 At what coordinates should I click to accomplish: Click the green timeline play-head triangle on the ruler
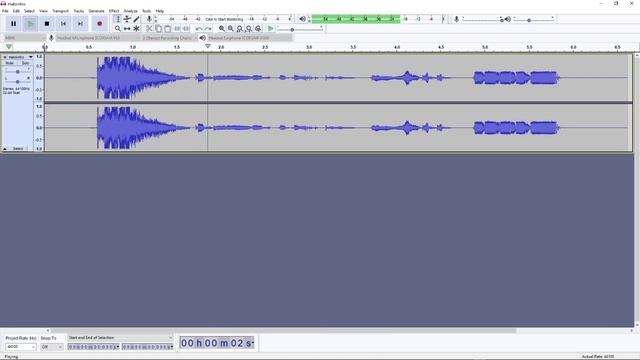(x=9, y=47)
